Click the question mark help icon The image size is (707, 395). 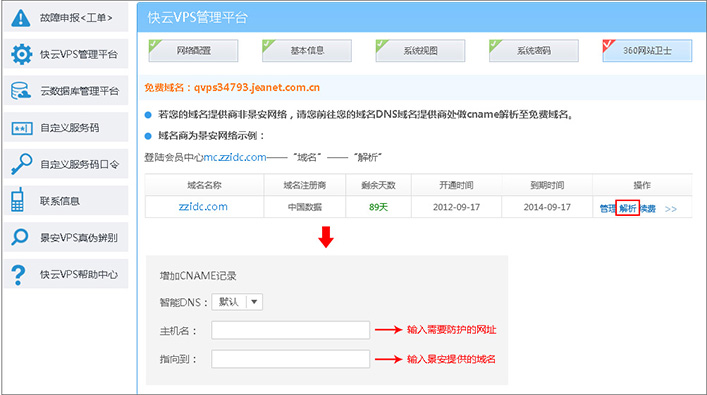tap(18, 274)
